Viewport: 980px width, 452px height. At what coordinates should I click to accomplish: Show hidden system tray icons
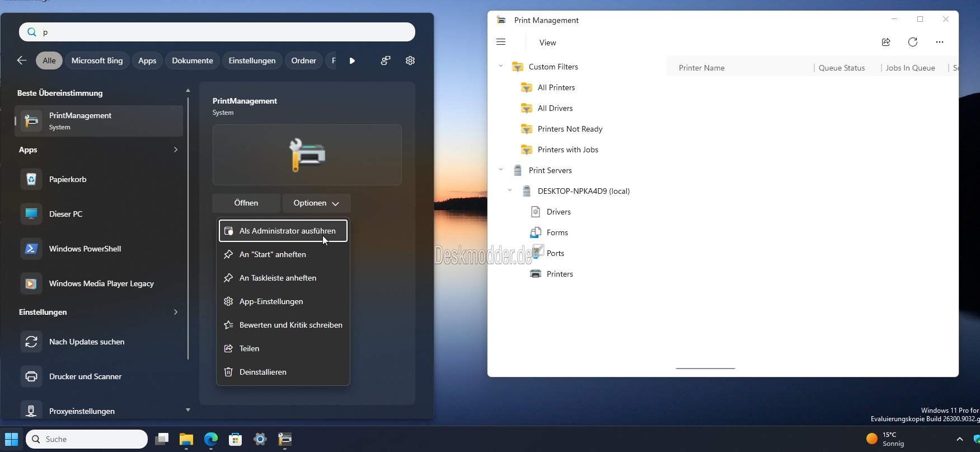[960, 439]
